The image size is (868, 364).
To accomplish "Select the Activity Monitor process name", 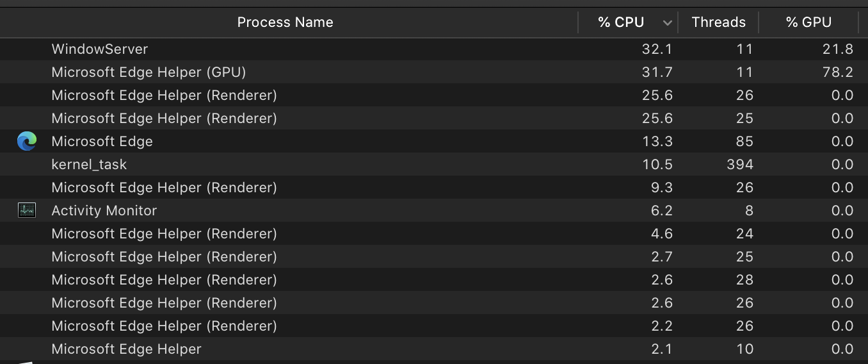I will click(104, 211).
